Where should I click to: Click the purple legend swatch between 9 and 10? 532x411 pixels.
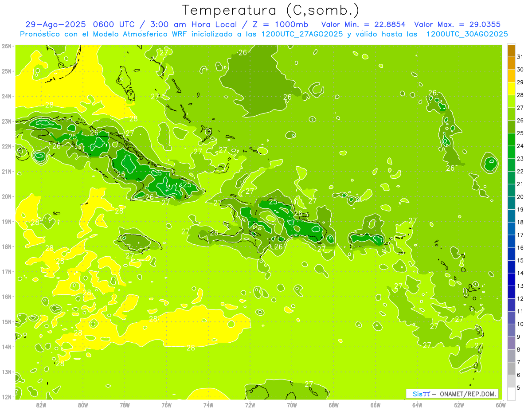[511, 330]
